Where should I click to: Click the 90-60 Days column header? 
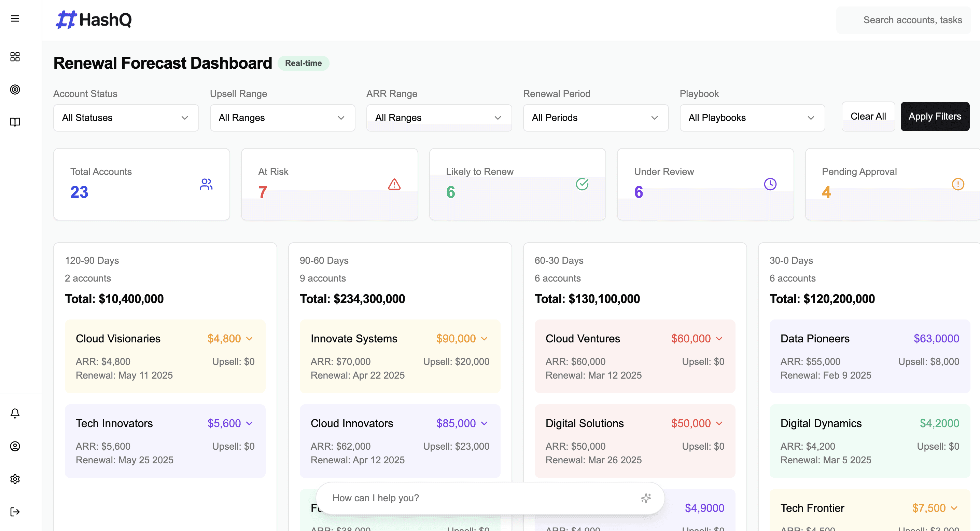(324, 260)
